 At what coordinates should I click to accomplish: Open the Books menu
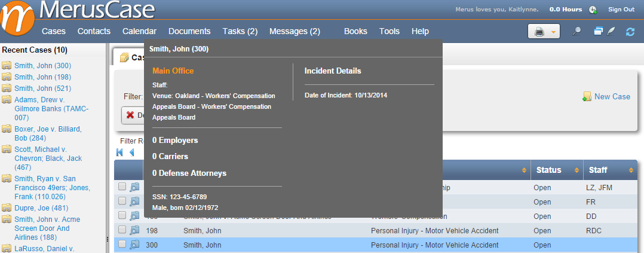click(355, 31)
